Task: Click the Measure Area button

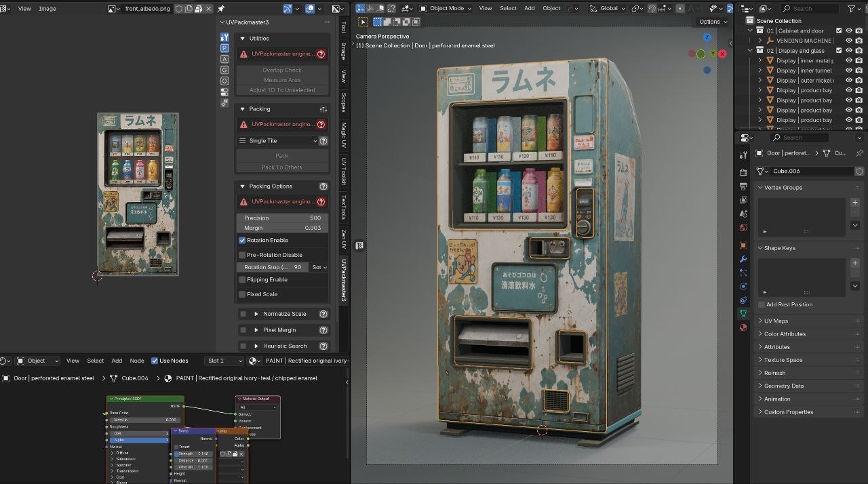Action: click(282, 80)
